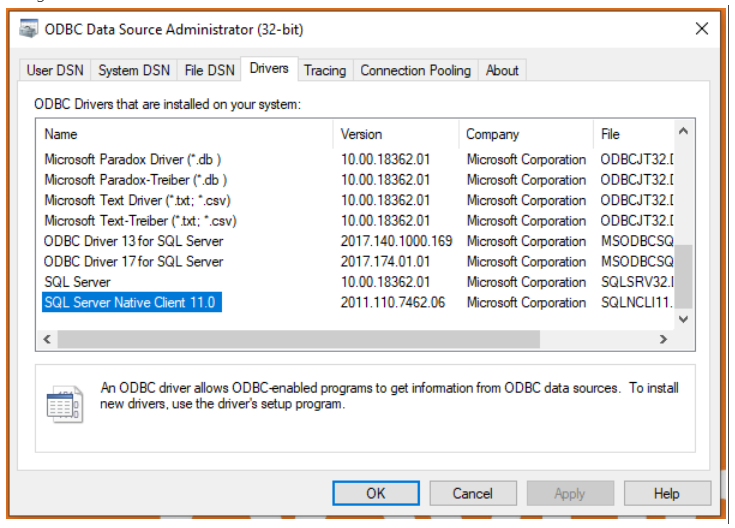The width and height of the screenshot is (735, 528).
Task: Click the vertical scrollbar thumb
Action: click(683, 276)
